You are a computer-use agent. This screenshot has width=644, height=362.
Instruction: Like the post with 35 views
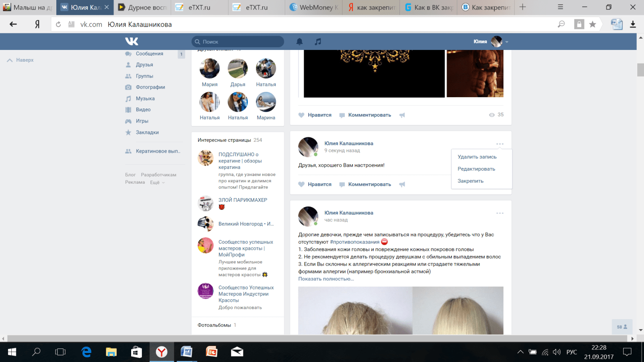pos(315,115)
